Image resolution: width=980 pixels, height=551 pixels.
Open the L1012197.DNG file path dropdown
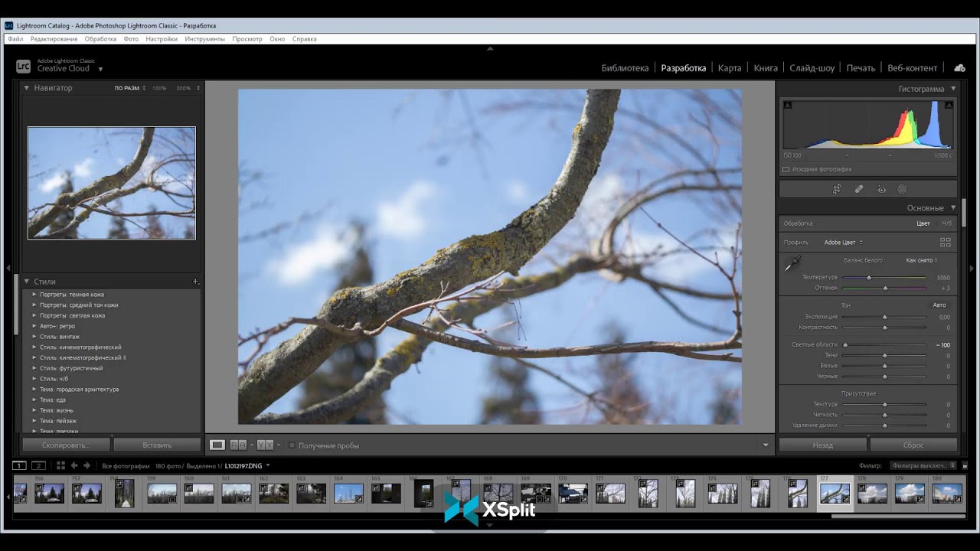[x=268, y=465]
